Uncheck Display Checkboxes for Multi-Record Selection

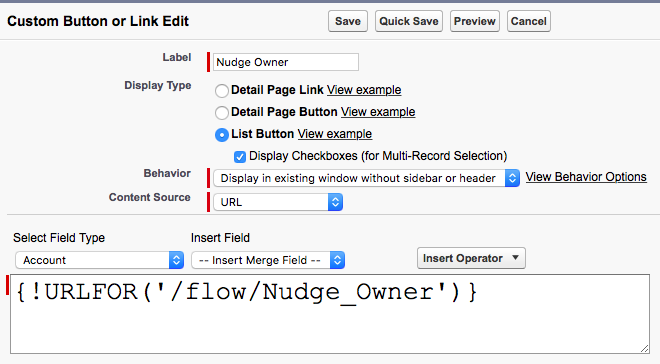point(240,157)
